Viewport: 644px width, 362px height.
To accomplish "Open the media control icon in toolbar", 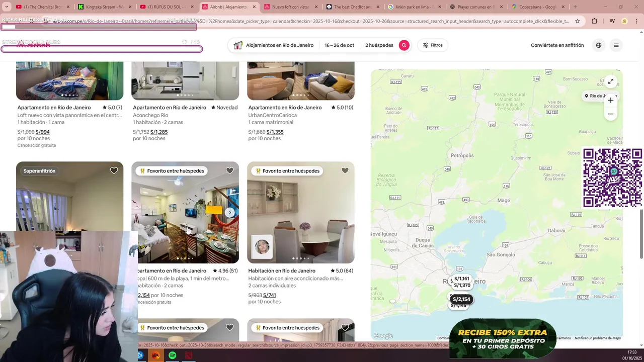I will [612, 21].
